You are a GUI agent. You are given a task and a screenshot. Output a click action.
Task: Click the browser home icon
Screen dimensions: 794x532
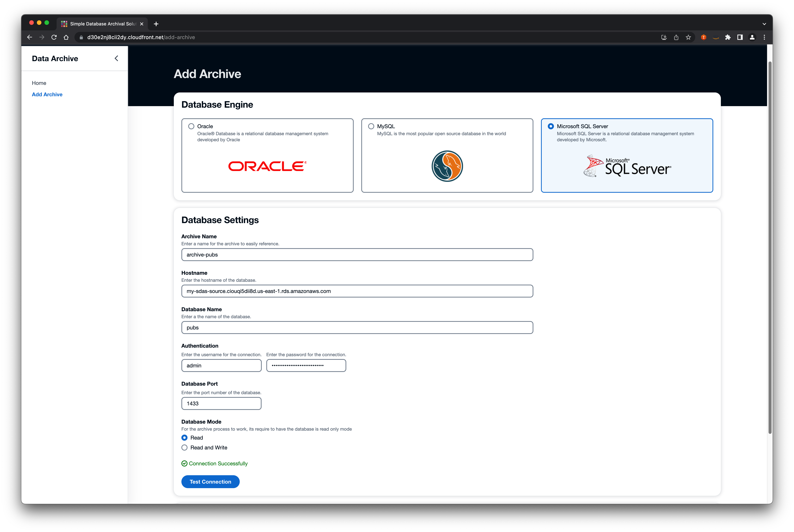tap(66, 37)
